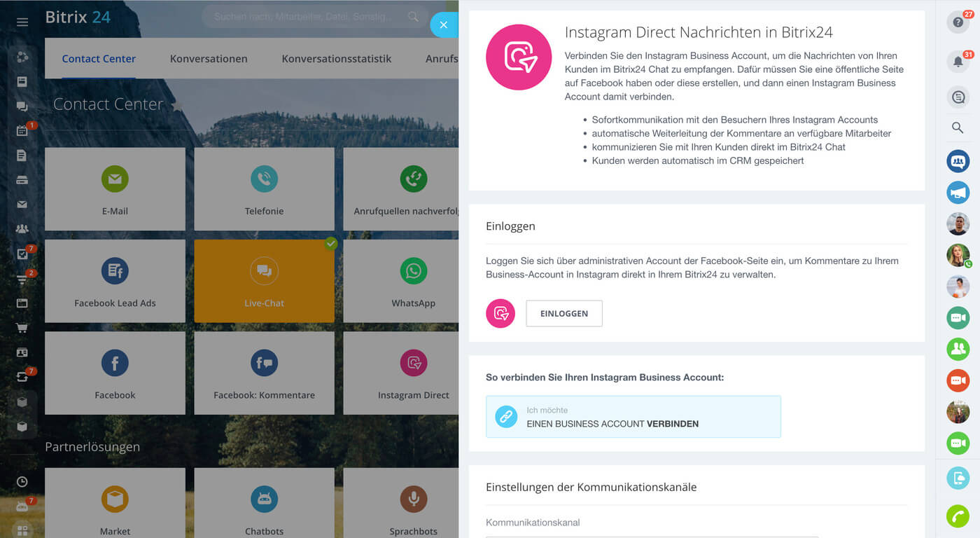Open the dark-haired man's avatar in right sidebar

pyautogui.click(x=958, y=224)
